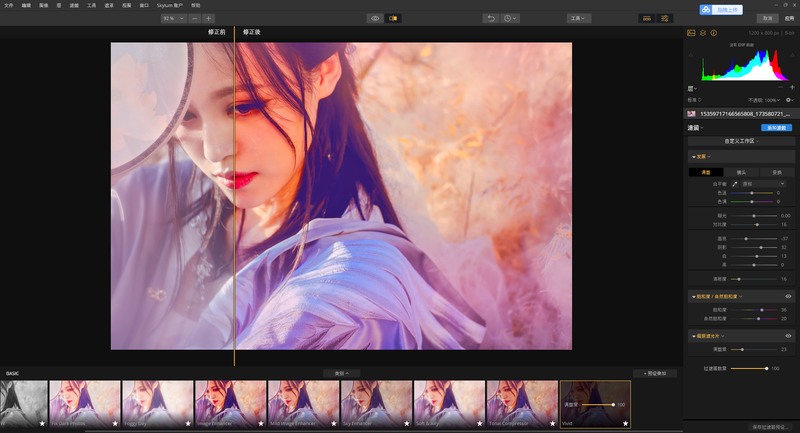
Task: Favorite the Image Enhancer preset star
Action: [261, 423]
